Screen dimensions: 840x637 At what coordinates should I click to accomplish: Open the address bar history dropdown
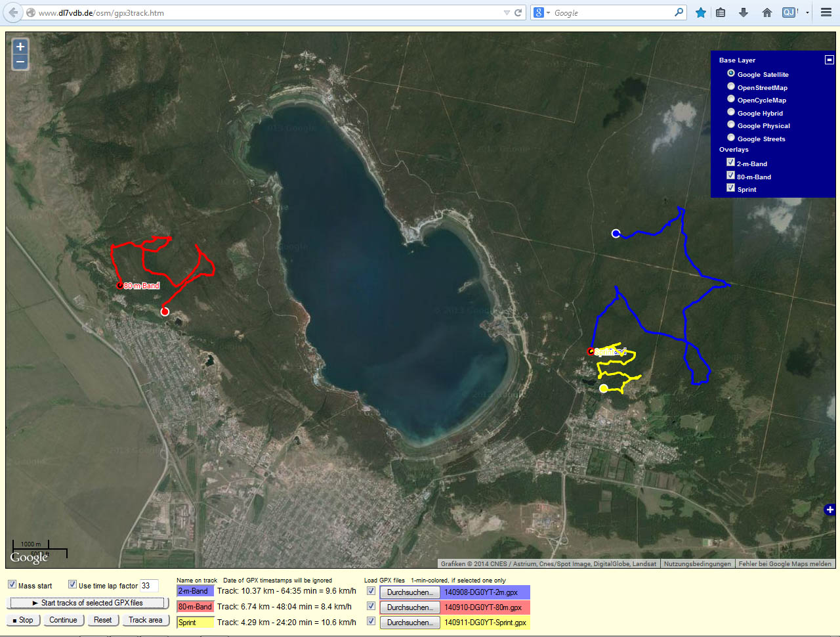(x=507, y=12)
